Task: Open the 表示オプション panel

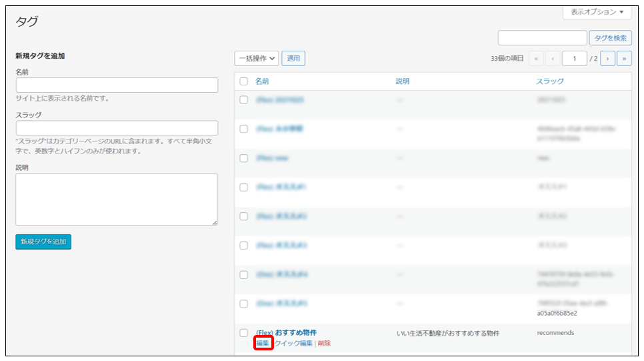Action: (597, 12)
